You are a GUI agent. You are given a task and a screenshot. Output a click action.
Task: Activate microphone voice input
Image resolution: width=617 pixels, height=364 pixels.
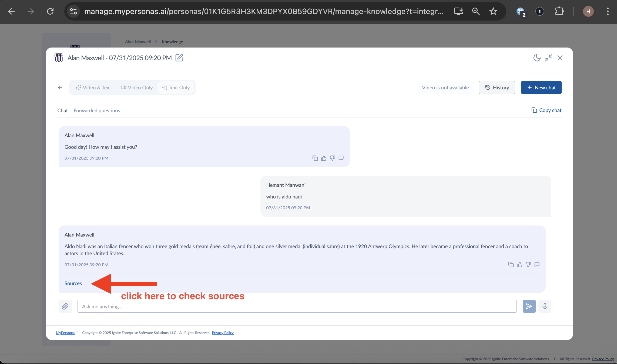(545, 306)
